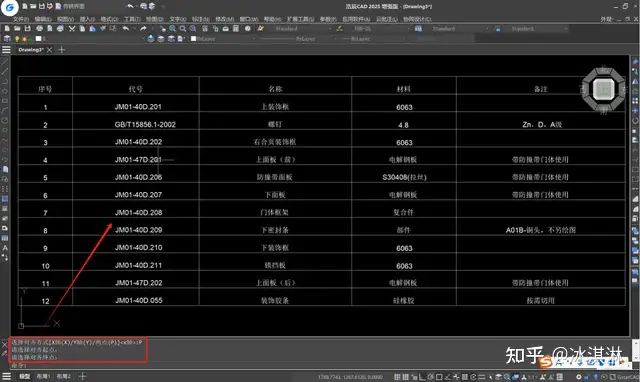The height and width of the screenshot is (382, 640).
Task: Click the Zoom previous magnifier icon
Action: (193, 29)
